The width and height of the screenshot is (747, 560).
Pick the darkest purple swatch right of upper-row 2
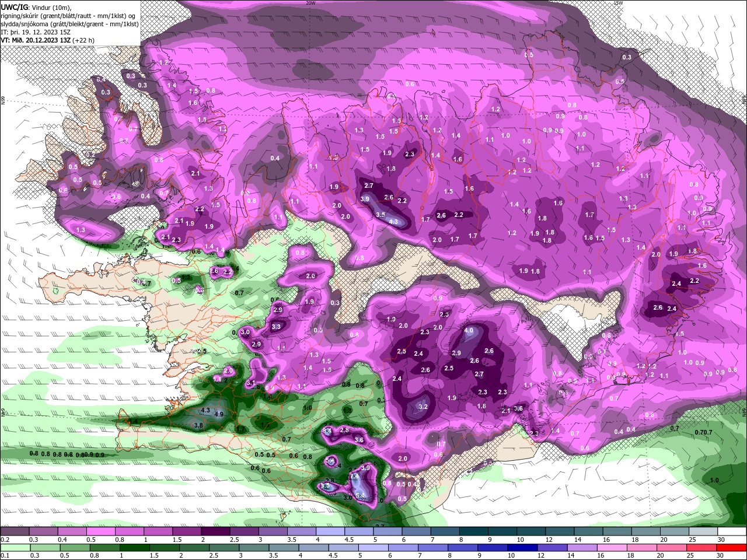(215, 531)
